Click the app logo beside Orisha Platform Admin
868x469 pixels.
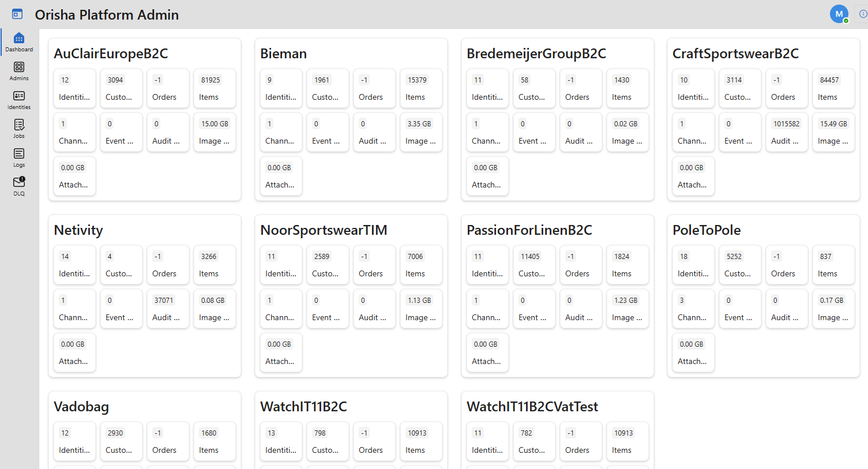(x=17, y=14)
